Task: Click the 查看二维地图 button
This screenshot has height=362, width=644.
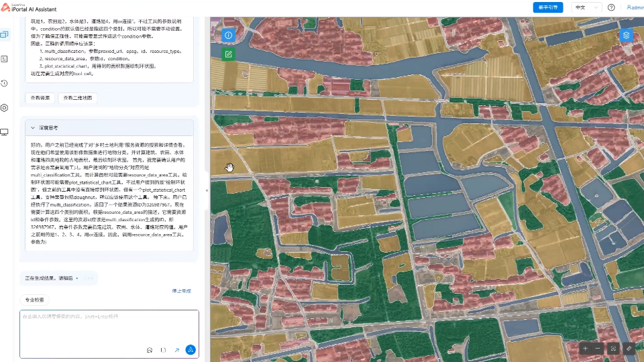Action: pyautogui.click(x=78, y=98)
